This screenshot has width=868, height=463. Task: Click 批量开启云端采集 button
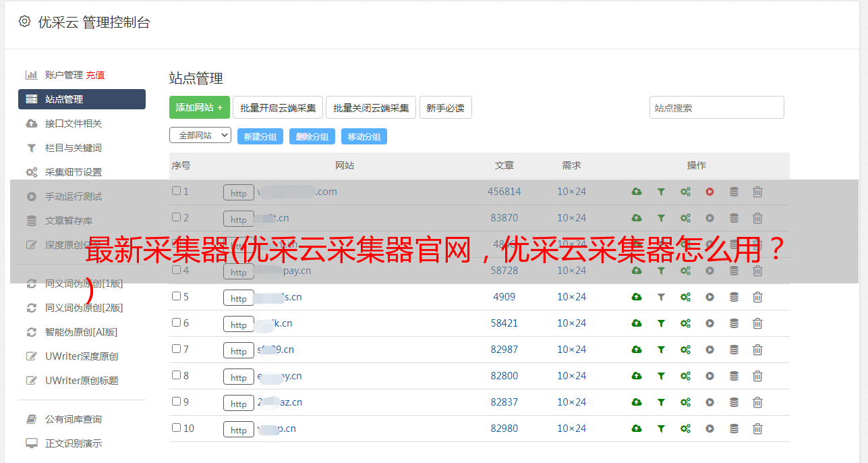pyautogui.click(x=278, y=107)
